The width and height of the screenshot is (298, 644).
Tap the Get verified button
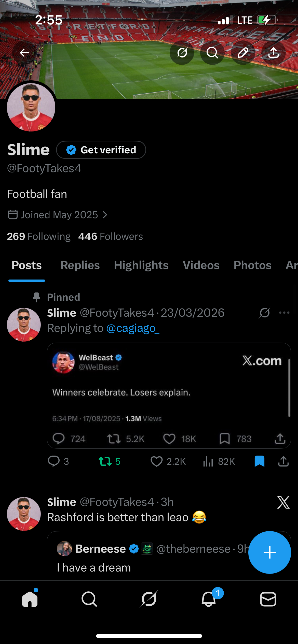click(101, 150)
